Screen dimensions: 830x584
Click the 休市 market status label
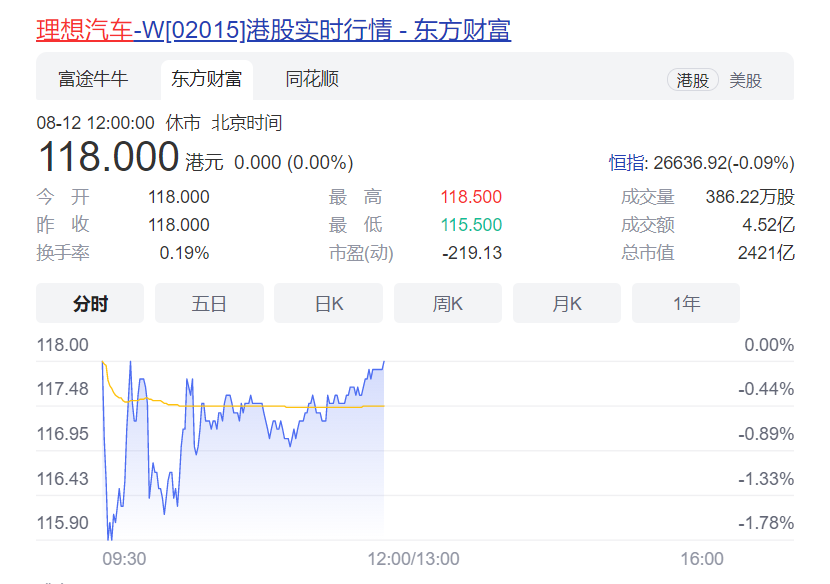183,123
